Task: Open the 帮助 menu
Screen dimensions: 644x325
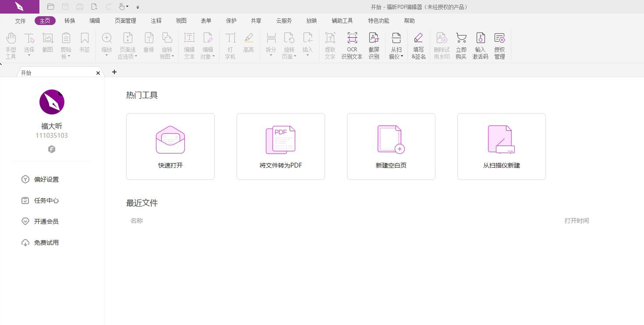Action: click(408, 20)
